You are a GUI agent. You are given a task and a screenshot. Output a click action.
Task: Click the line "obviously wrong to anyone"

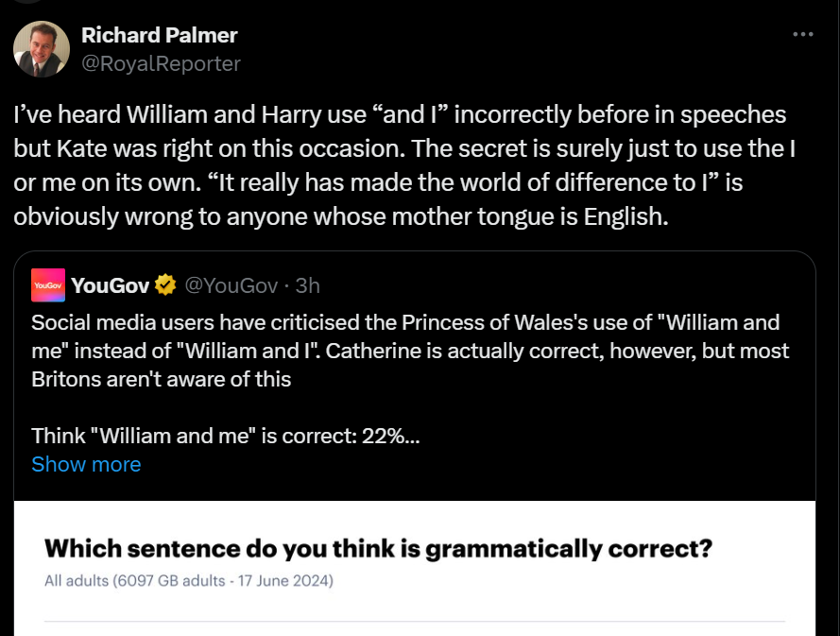point(341,216)
